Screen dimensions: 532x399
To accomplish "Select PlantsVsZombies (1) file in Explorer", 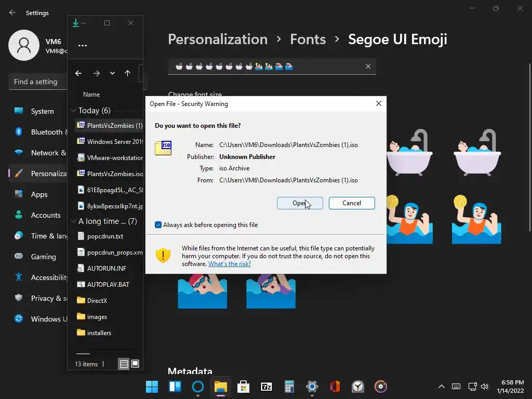I will [x=109, y=126].
